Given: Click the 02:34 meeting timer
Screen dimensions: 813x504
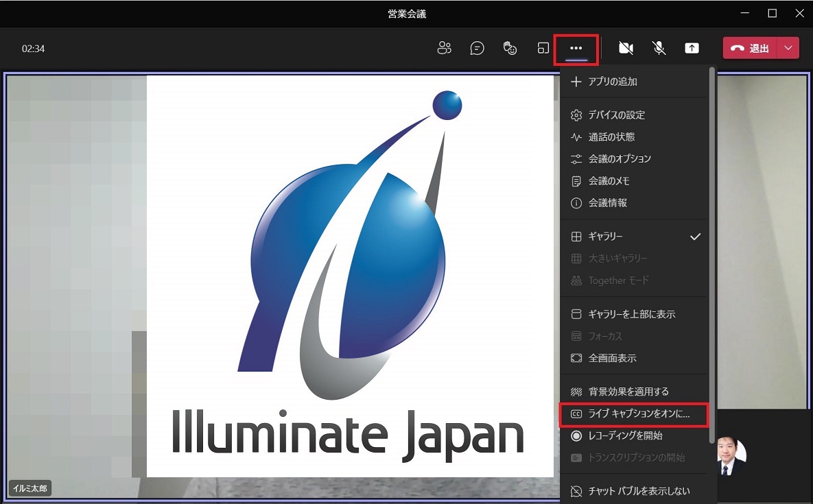Looking at the screenshot, I should click(x=33, y=49).
